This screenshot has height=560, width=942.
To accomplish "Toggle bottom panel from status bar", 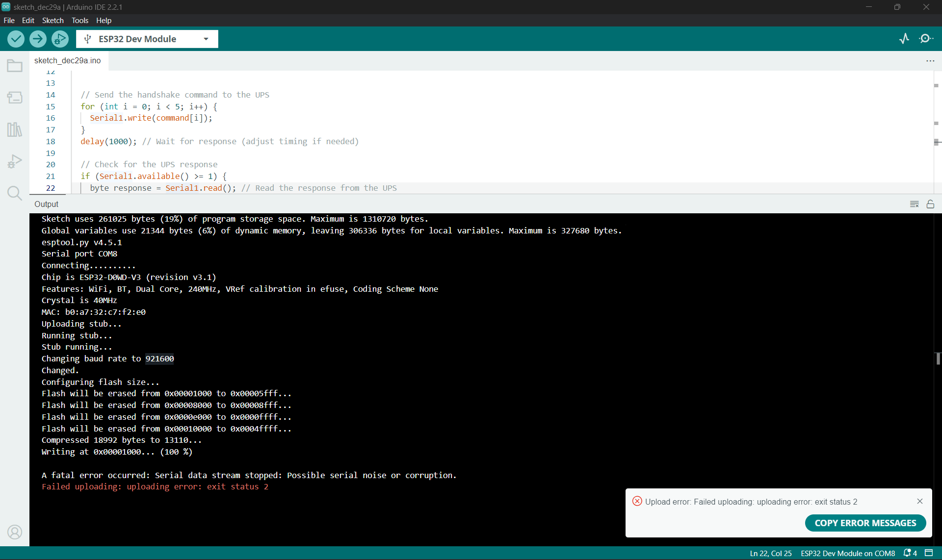I will coord(929,553).
